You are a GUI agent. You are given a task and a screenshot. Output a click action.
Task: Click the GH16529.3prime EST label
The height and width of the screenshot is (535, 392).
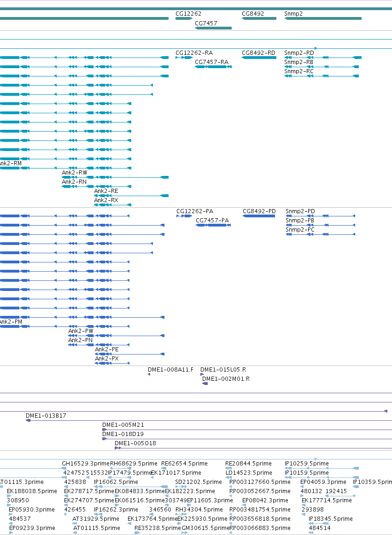[x=86, y=463]
